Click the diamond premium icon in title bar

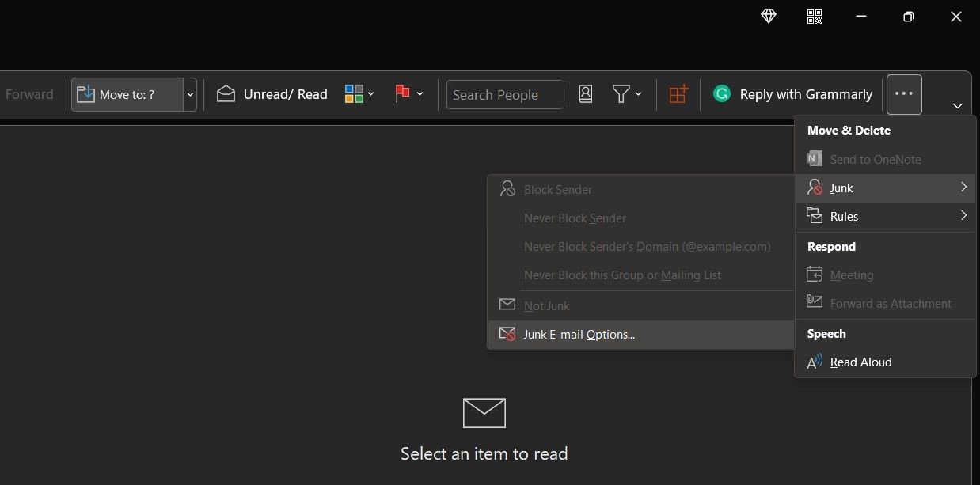click(768, 17)
